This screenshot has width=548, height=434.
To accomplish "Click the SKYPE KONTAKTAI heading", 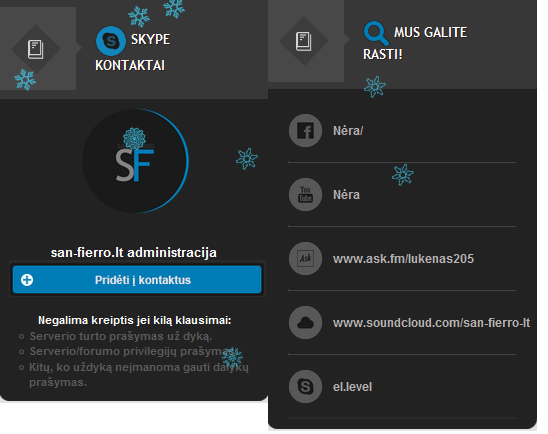I will pyautogui.click(x=133, y=52).
